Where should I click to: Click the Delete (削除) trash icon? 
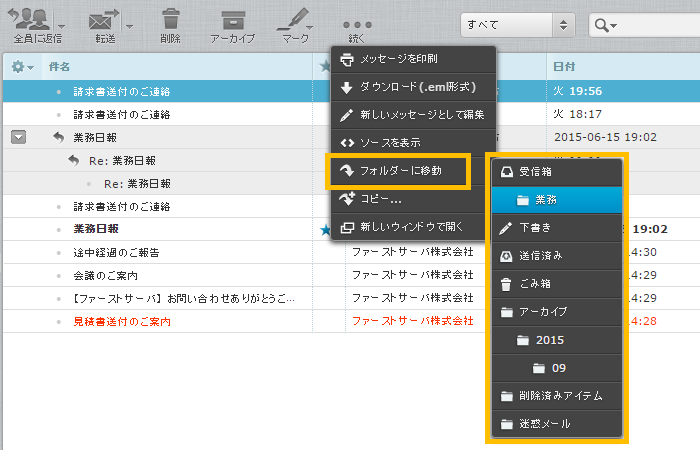coord(170,20)
